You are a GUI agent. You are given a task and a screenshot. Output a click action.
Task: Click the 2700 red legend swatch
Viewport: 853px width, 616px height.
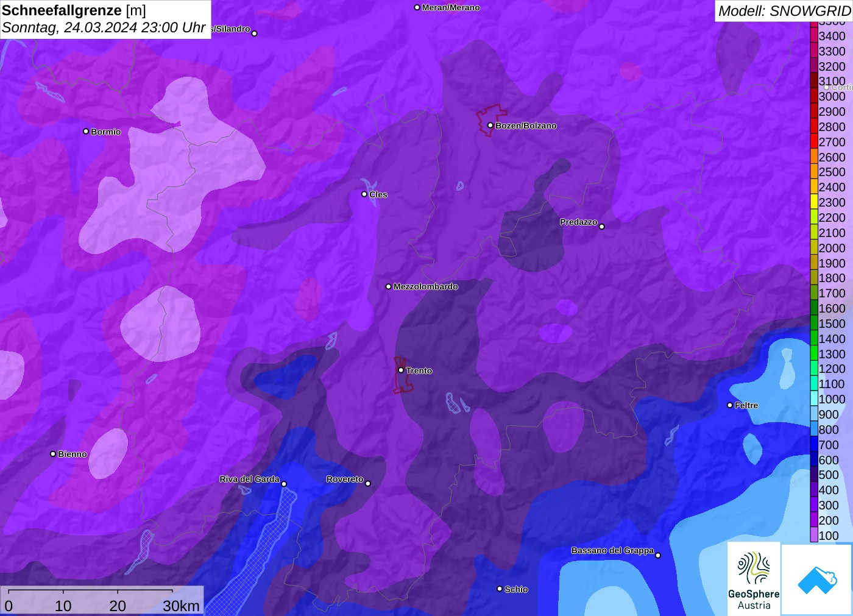coord(814,142)
